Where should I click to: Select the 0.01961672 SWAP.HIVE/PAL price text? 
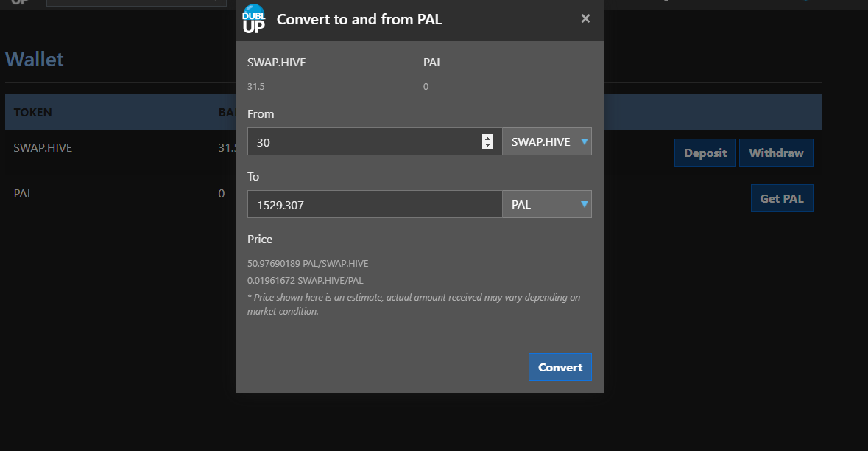click(306, 280)
